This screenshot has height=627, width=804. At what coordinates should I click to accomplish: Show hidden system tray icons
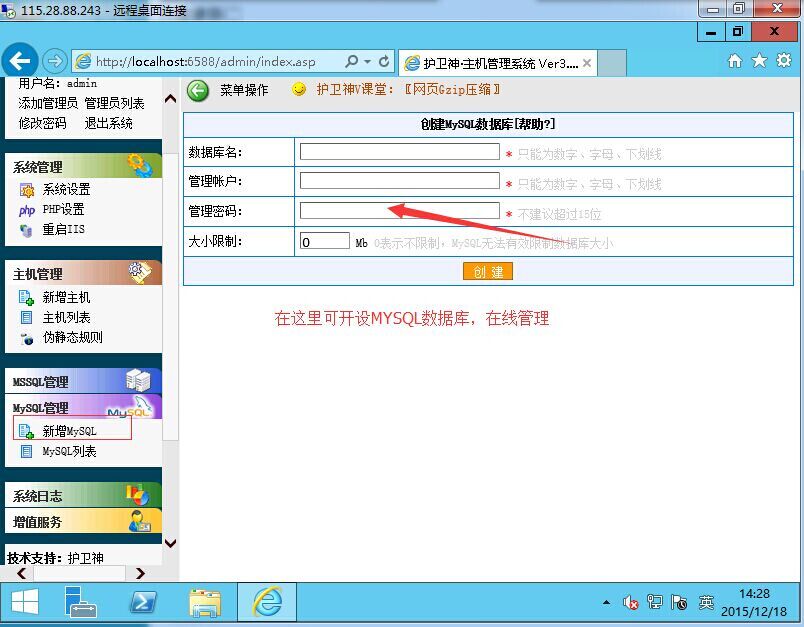(606, 603)
